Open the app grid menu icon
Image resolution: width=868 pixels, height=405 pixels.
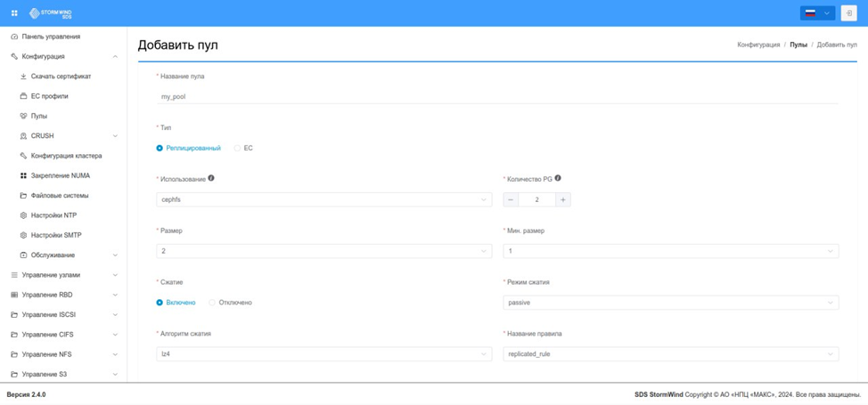(x=15, y=13)
